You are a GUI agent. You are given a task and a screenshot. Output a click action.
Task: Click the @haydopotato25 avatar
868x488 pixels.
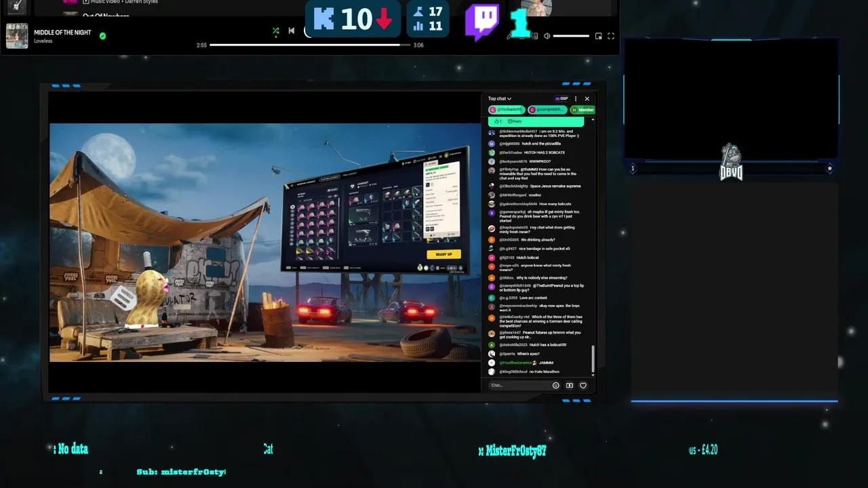point(492,228)
